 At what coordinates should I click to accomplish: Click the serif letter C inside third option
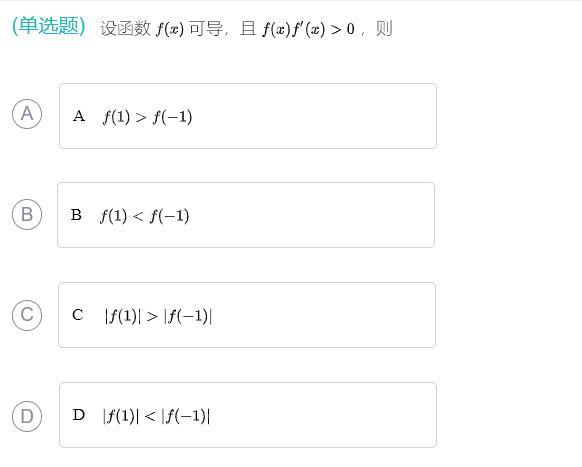[78, 315]
